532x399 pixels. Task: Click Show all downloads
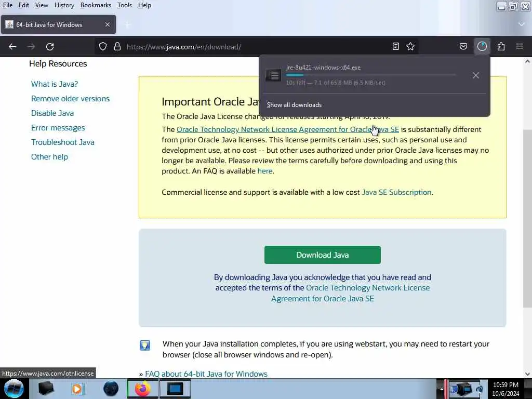tap(294, 105)
